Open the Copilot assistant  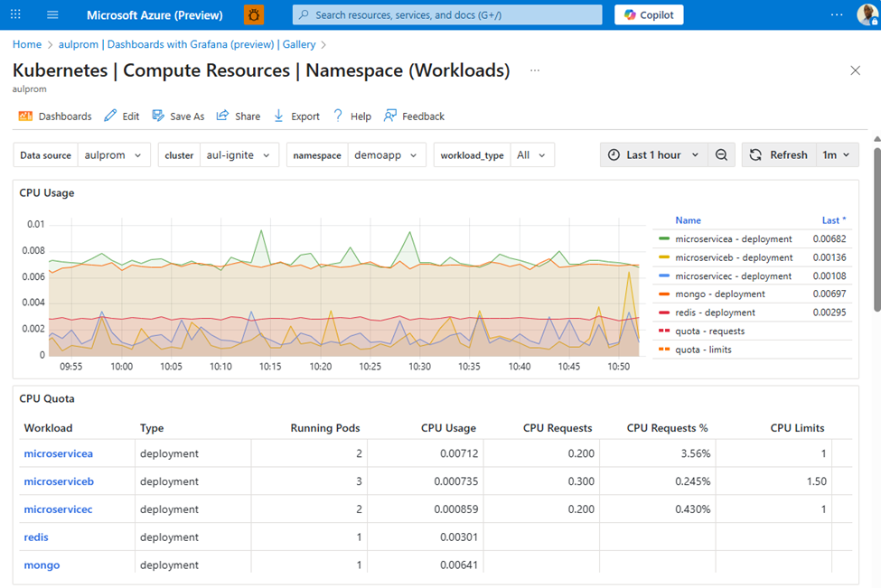(649, 14)
